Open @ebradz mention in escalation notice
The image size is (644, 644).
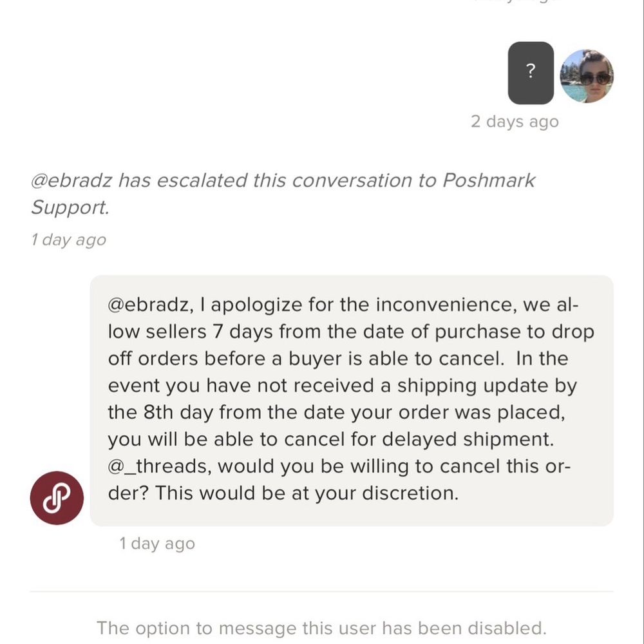coord(71,180)
